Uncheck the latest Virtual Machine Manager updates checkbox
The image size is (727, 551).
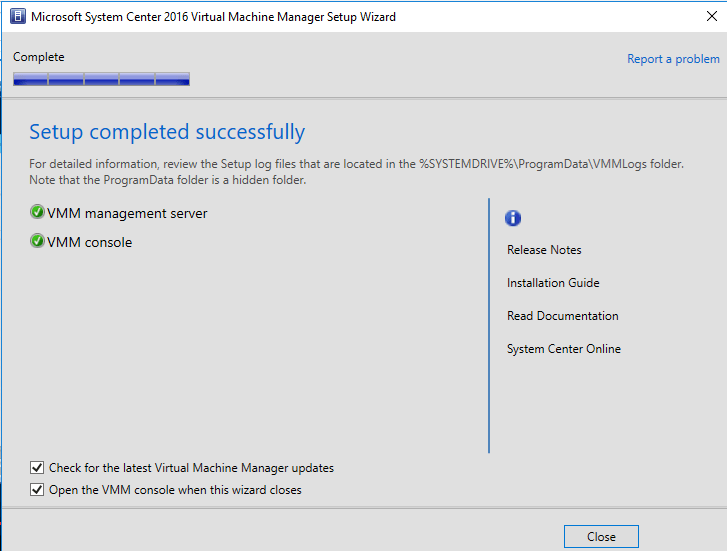[x=37, y=468]
